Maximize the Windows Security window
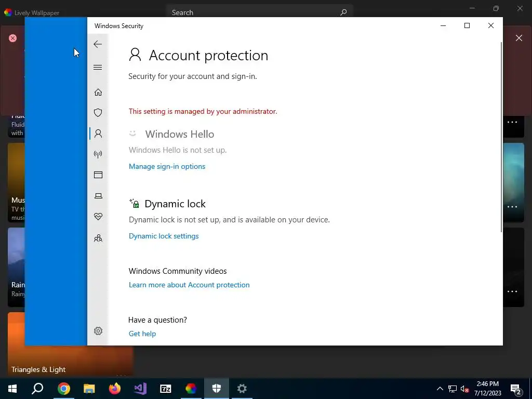 (467, 25)
